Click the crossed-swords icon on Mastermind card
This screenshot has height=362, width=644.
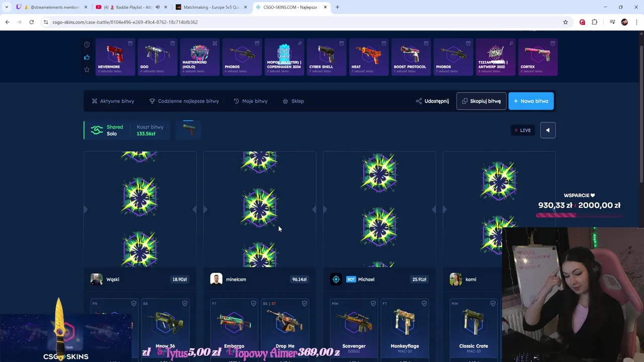tap(215, 43)
